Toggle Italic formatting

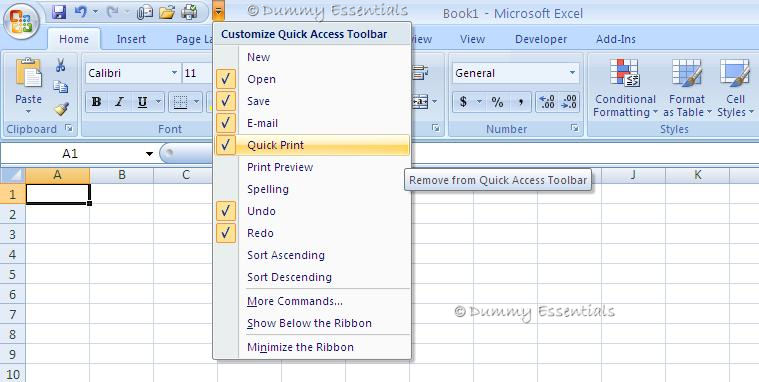tap(119, 102)
